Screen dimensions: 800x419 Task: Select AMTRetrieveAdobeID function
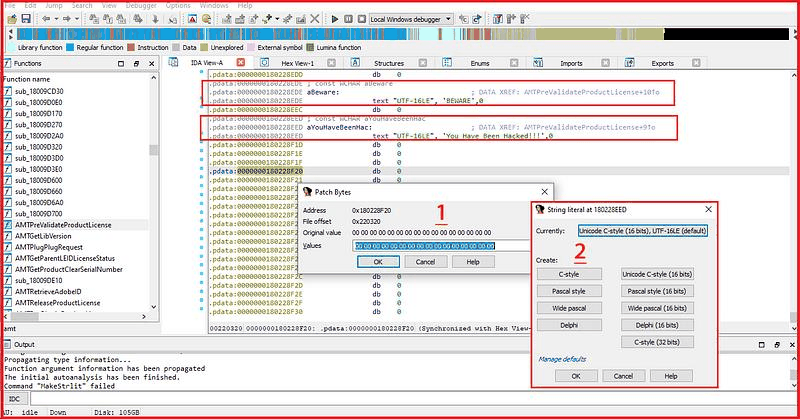[48, 291]
